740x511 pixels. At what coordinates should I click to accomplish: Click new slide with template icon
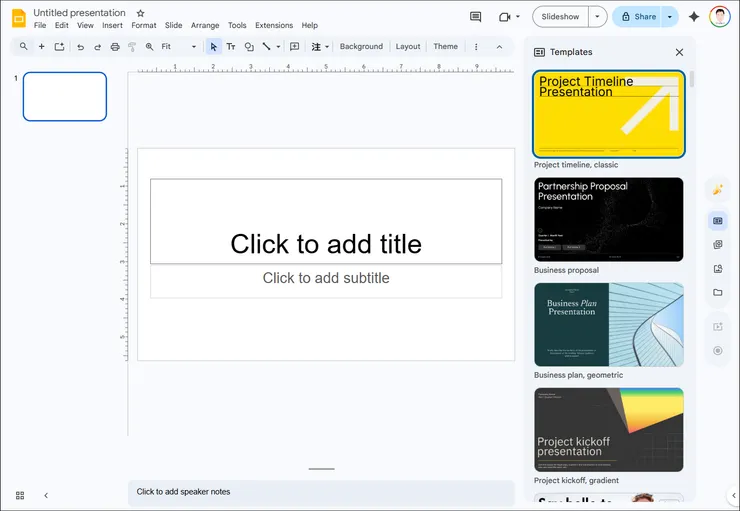click(x=59, y=46)
